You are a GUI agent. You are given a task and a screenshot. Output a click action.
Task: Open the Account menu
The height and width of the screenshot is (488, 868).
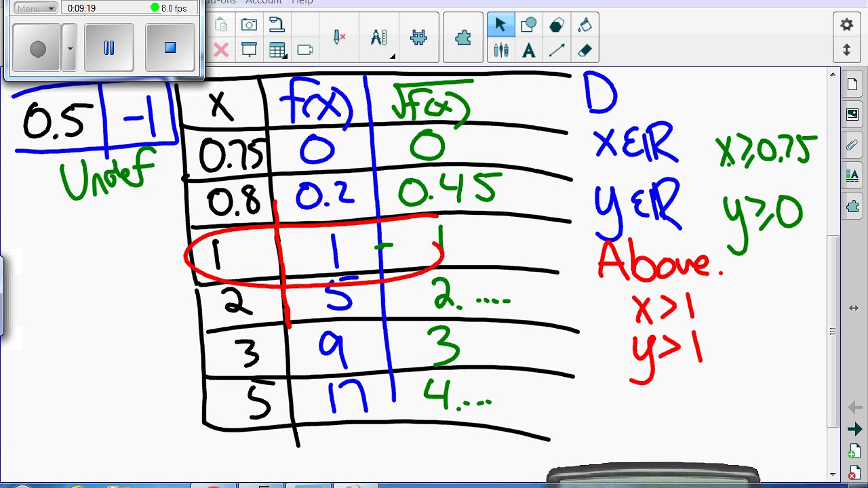coord(264,2)
